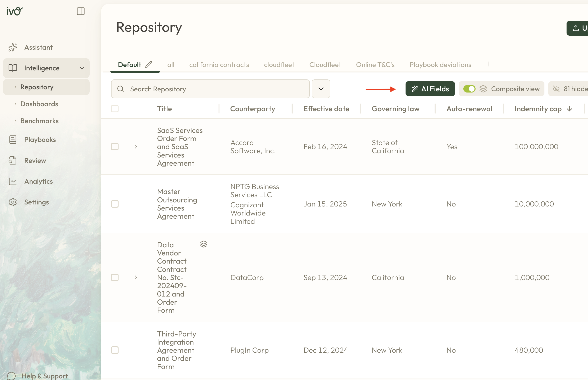Screen dimensions: 588x380
Task: Open the Playbook deviations tab
Action: point(440,65)
